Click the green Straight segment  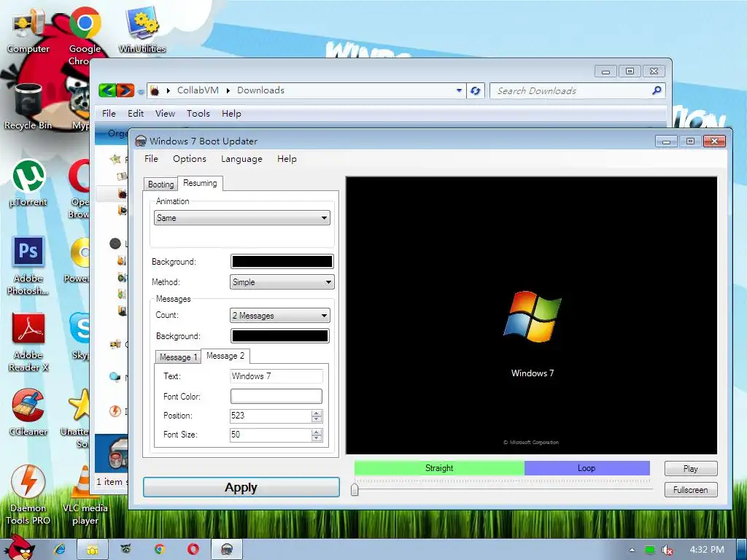pyautogui.click(x=439, y=468)
